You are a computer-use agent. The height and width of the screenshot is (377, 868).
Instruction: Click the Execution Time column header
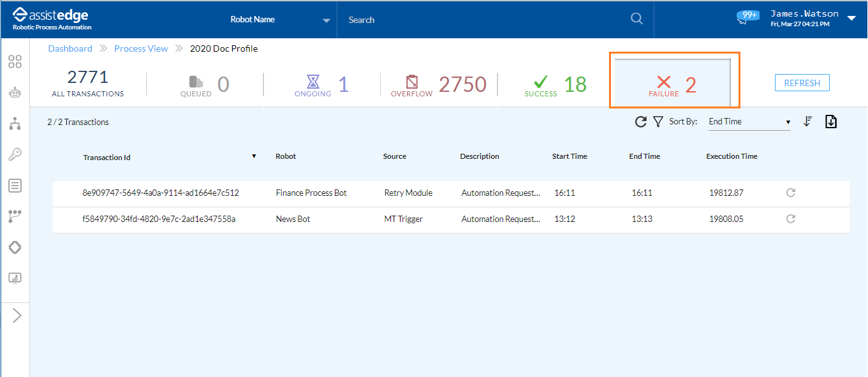732,156
